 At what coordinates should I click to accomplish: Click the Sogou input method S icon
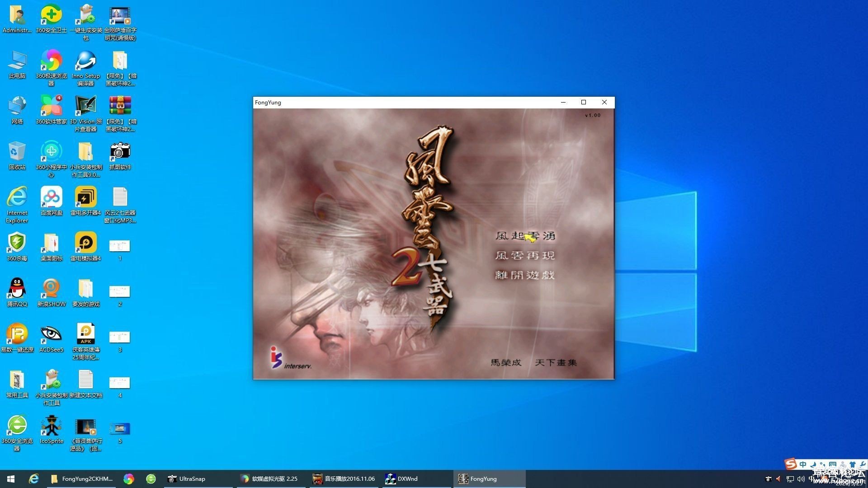[x=791, y=464]
